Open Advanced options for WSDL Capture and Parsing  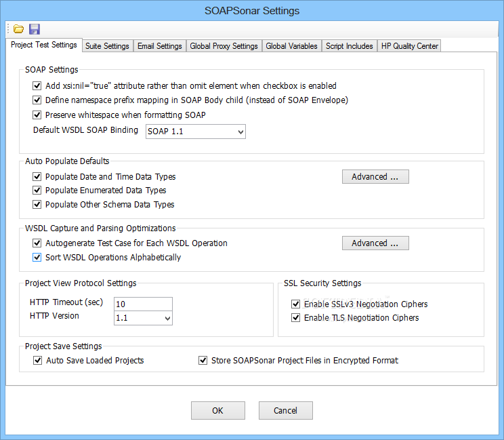(375, 243)
